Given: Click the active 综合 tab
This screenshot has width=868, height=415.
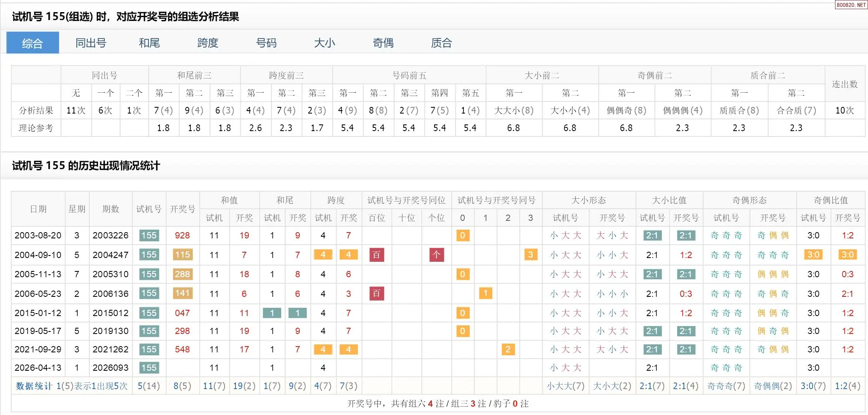Looking at the screenshot, I should (x=33, y=43).
